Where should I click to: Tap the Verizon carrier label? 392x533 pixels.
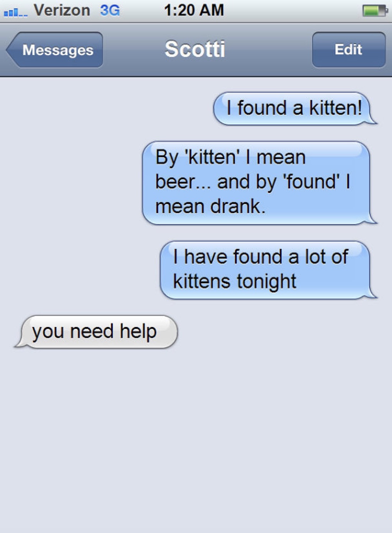[62, 10]
